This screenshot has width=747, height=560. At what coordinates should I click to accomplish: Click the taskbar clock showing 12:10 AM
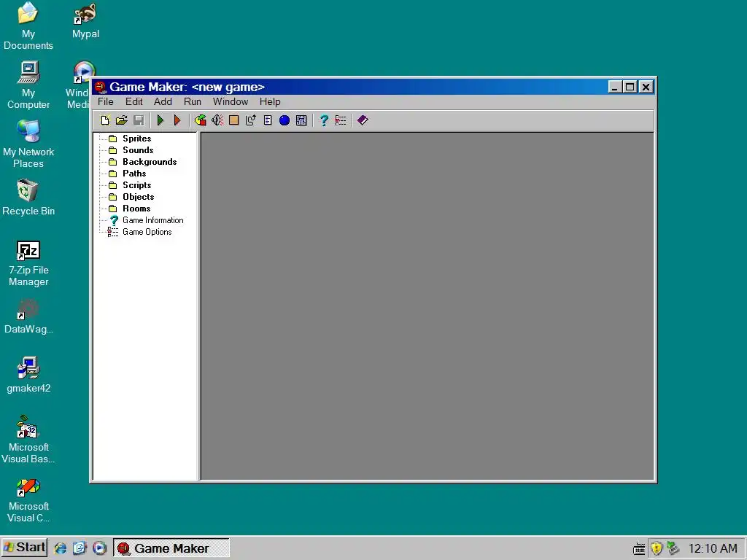[713, 548]
